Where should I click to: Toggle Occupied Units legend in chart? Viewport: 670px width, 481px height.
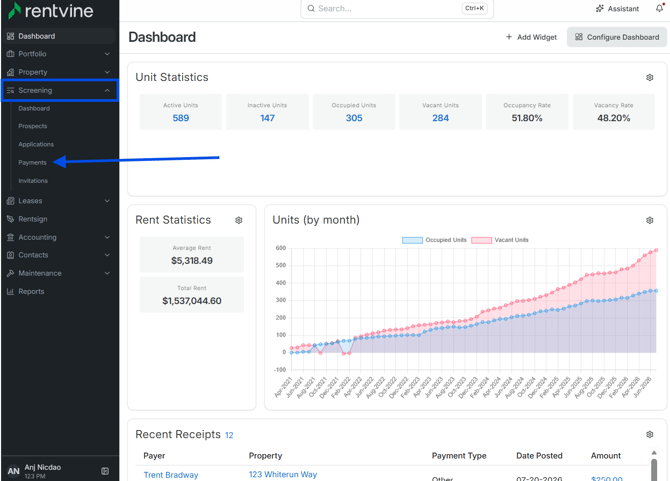(434, 240)
